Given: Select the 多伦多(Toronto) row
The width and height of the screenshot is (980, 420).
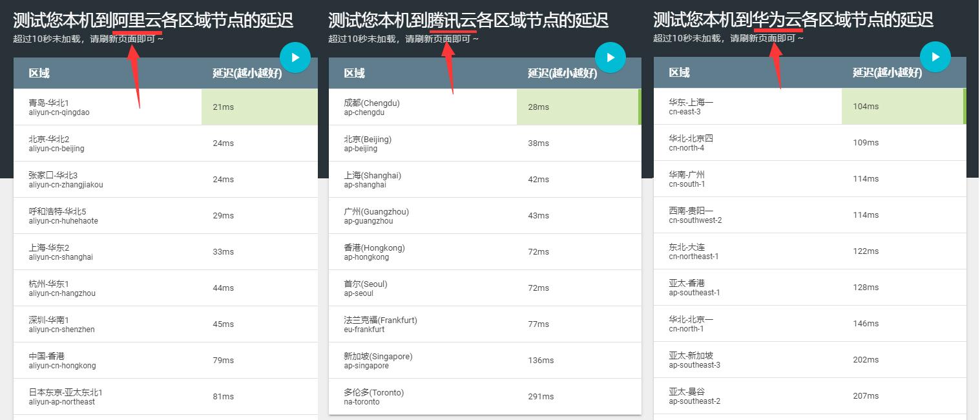Looking at the screenshot, I should click(x=485, y=397).
